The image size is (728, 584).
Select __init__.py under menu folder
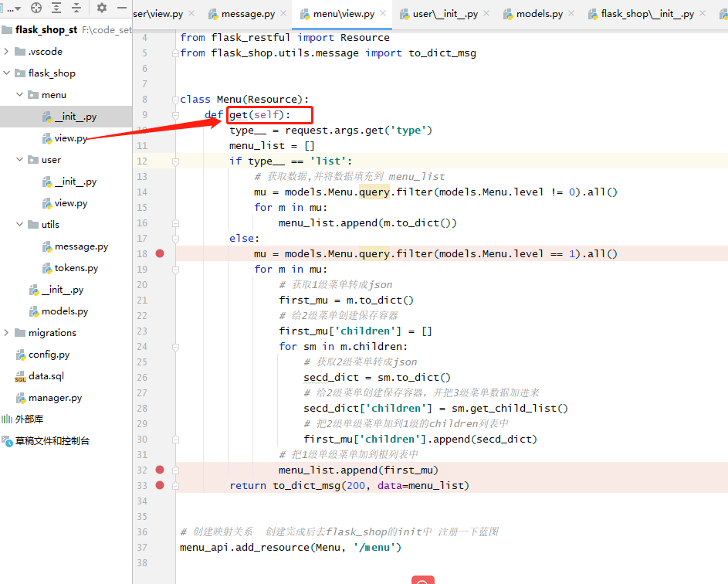point(66,117)
